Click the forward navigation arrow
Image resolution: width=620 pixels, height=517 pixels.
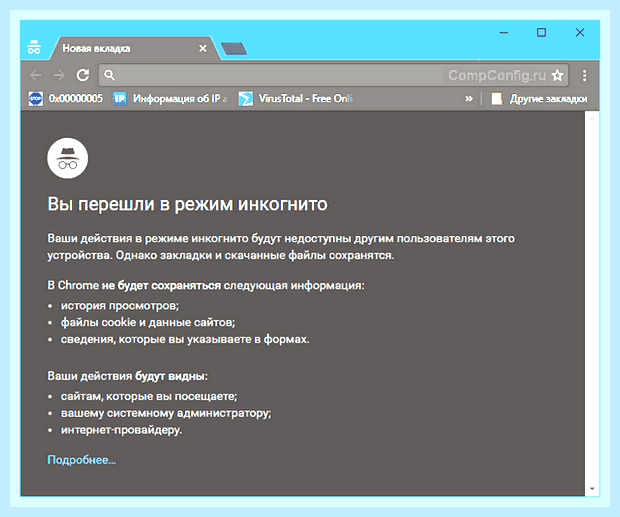pos(59,75)
